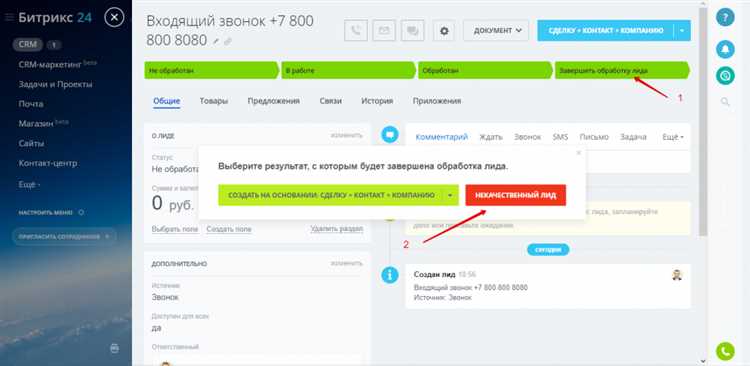This screenshot has height=366, width=750.
Task: Click изменить in the Дополнительно section
Action: (347, 263)
